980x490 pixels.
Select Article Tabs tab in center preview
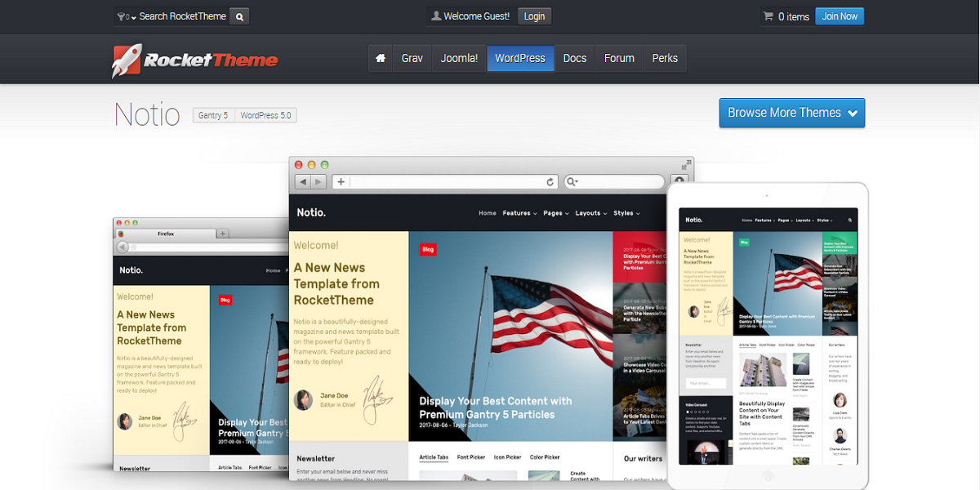(434, 457)
